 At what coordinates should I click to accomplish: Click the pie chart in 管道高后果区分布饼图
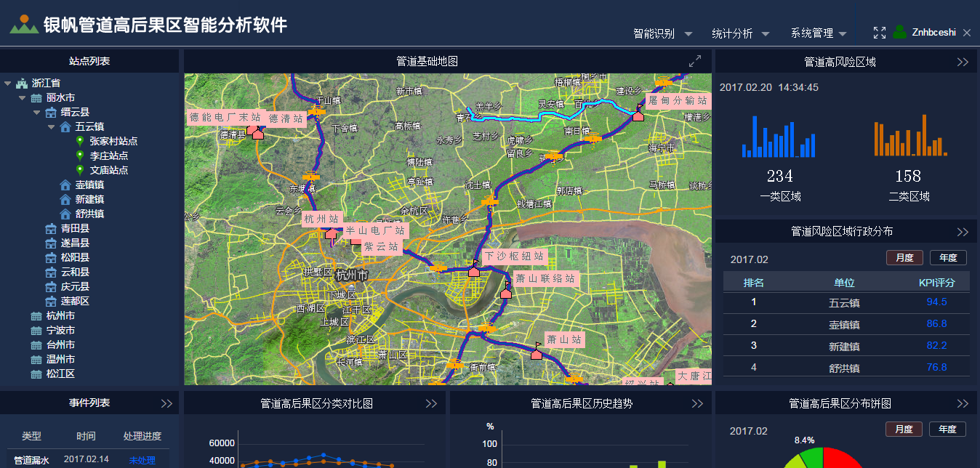tap(823, 458)
